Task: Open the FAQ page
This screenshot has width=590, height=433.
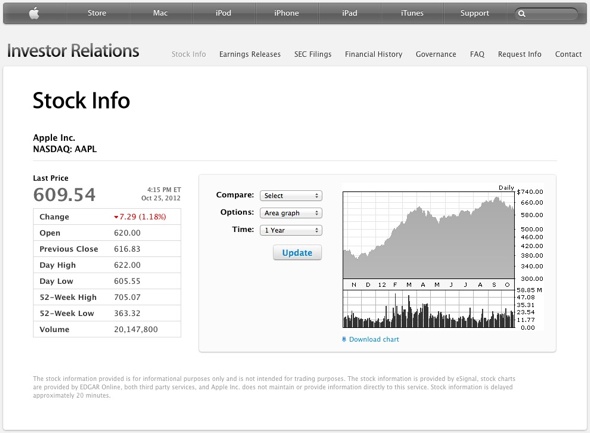Action: click(x=477, y=54)
